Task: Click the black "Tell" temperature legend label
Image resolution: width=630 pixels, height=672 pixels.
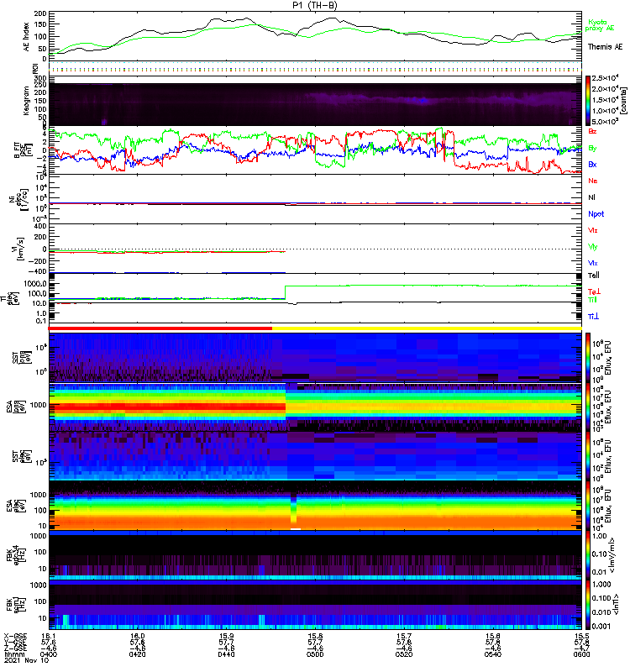Action: click(x=594, y=276)
